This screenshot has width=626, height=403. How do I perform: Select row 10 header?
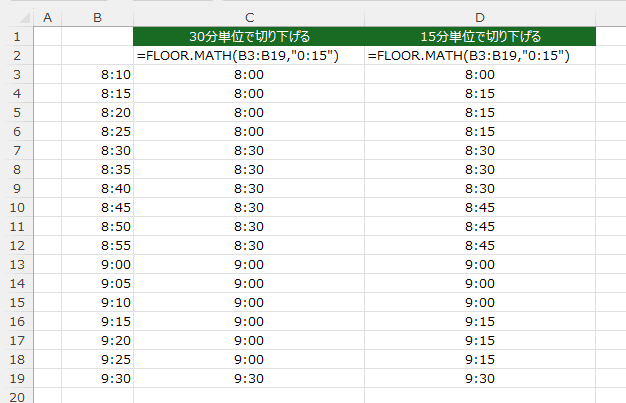pos(17,208)
